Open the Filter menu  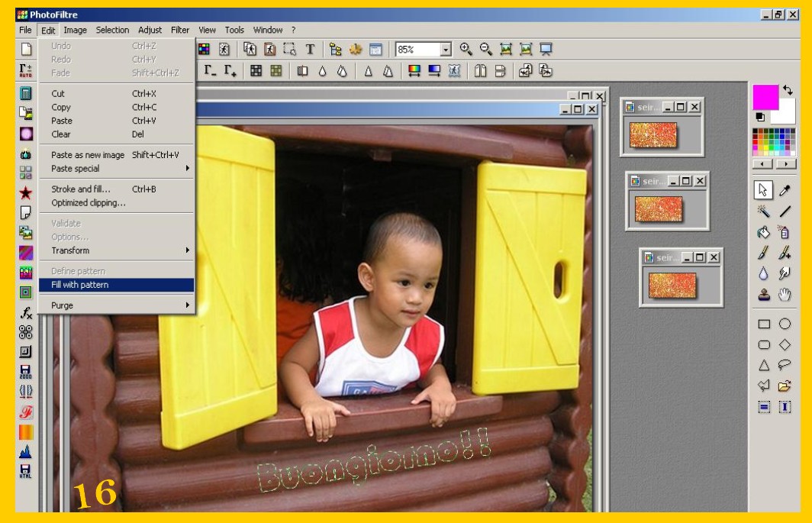point(180,30)
